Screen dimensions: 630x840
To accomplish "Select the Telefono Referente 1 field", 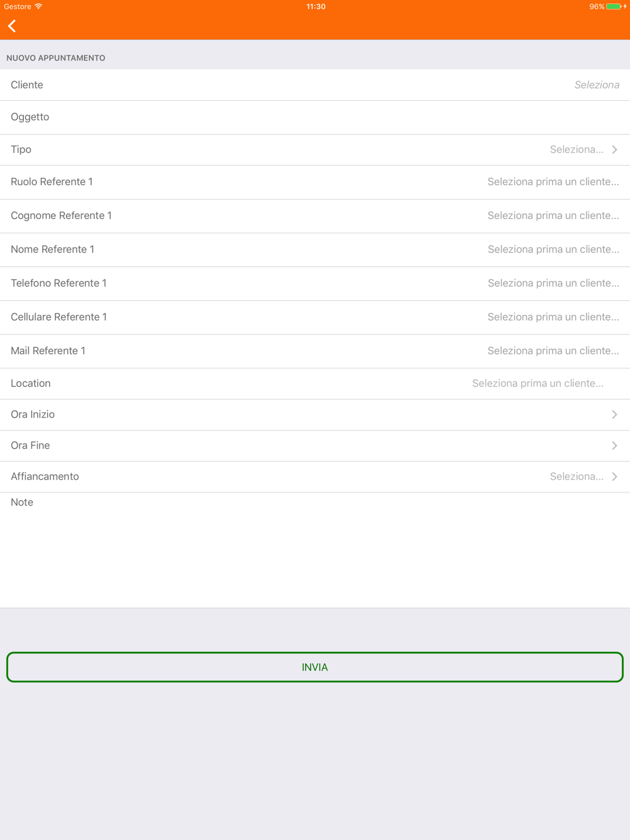I will click(x=553, y=283).
